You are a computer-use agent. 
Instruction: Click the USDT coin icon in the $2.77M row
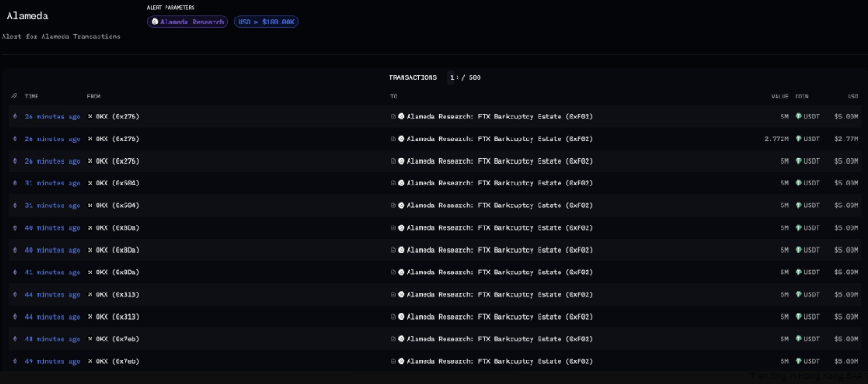[798, 138]
